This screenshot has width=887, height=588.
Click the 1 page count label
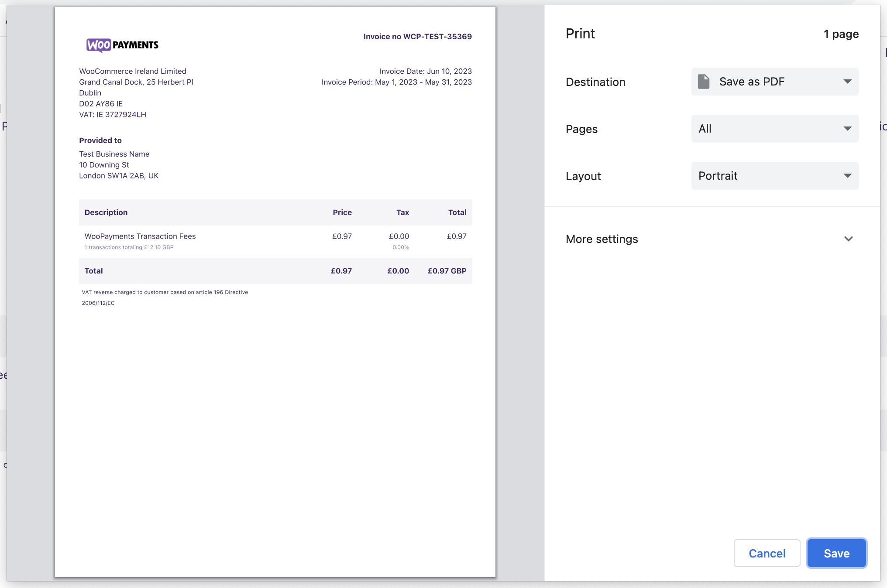841,34
